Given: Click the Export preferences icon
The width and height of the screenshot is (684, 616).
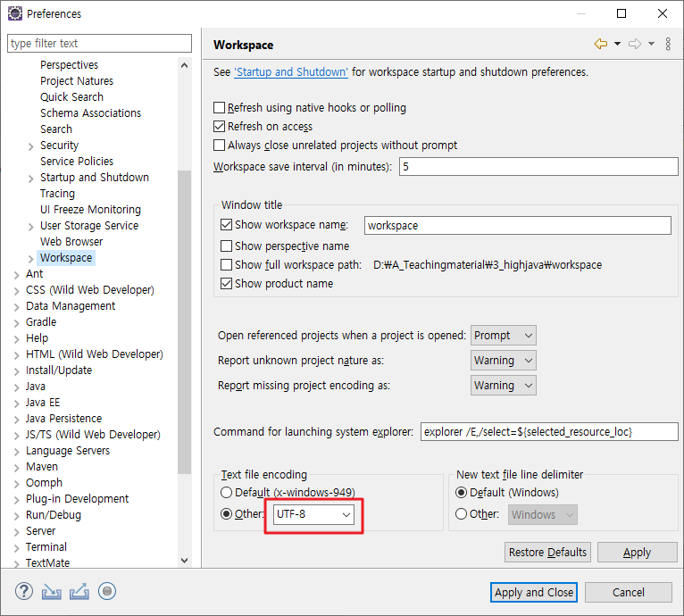Looking at the screenshot, I should (x=79, y=592).
